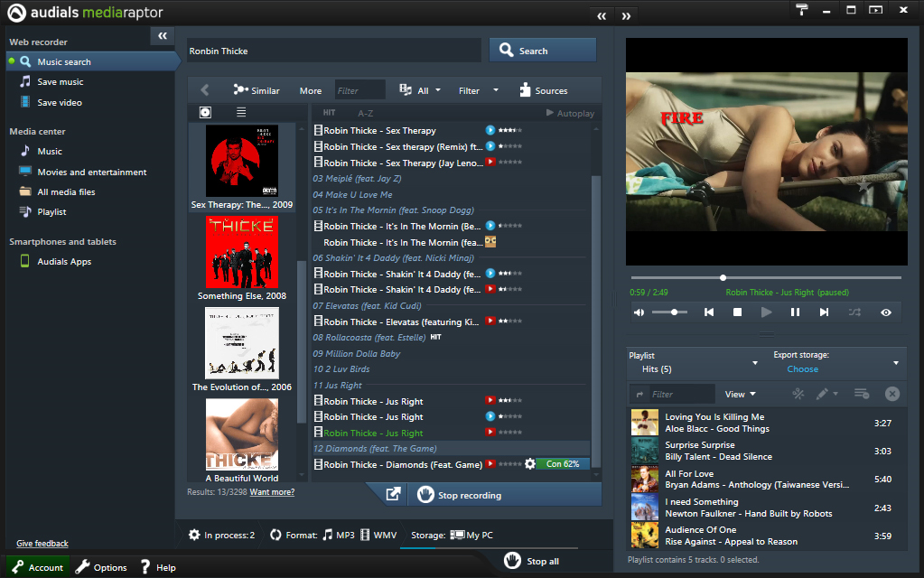Toggle the eye visualization button

[886, 312]
